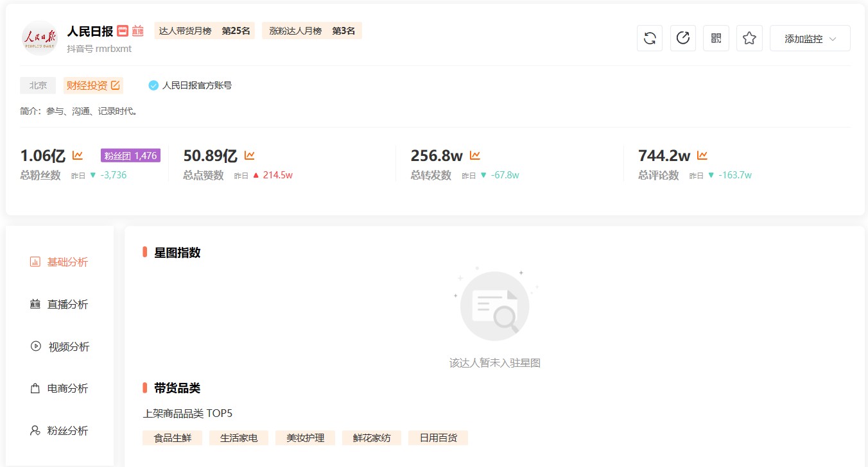Open 涨粉达人月榜 第3名 ranking badge

[x=312, y=31]
